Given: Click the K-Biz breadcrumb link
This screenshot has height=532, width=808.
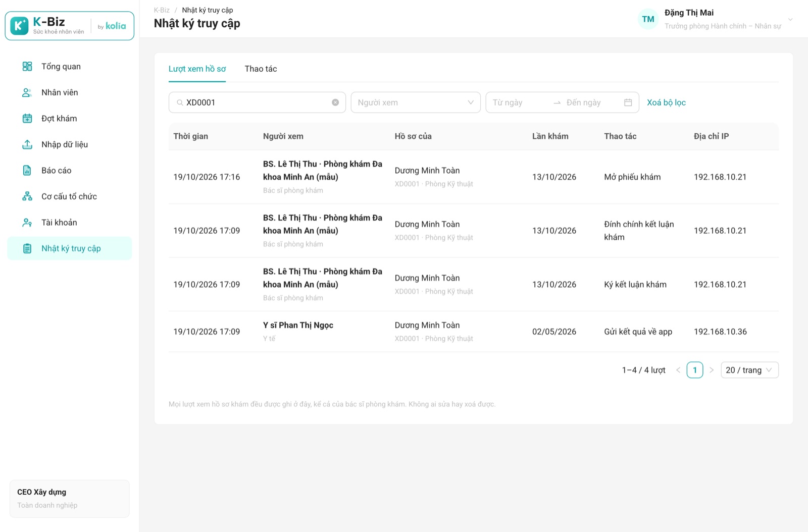Looking at the screenshot, I should pos(162,10).
